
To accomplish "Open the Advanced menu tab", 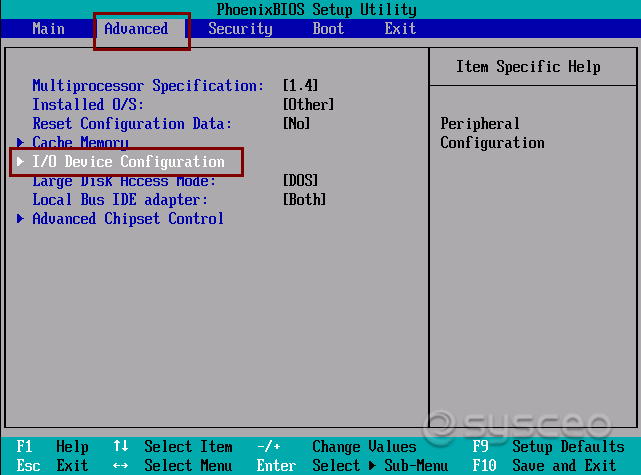I will 136,29.
